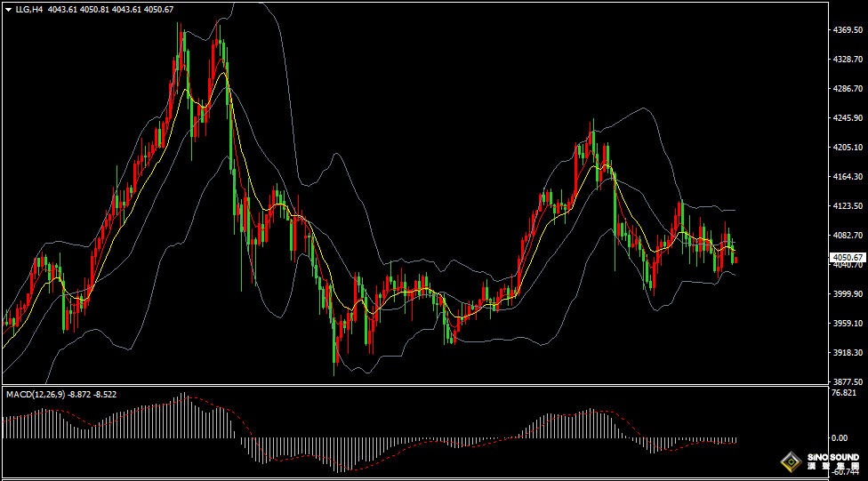Screen dimensions: 868x481
Task: Click the 4369.50 price scale label
Action: (x=847, y=29)
